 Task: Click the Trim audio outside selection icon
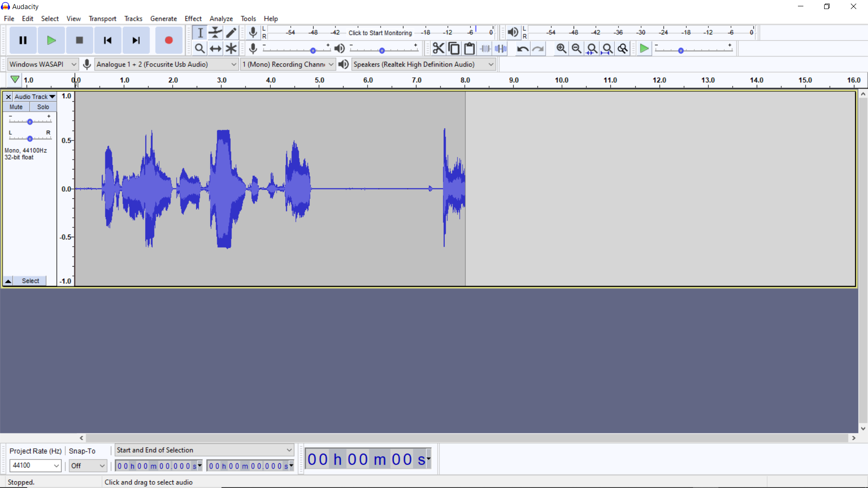tap(485, 49)
